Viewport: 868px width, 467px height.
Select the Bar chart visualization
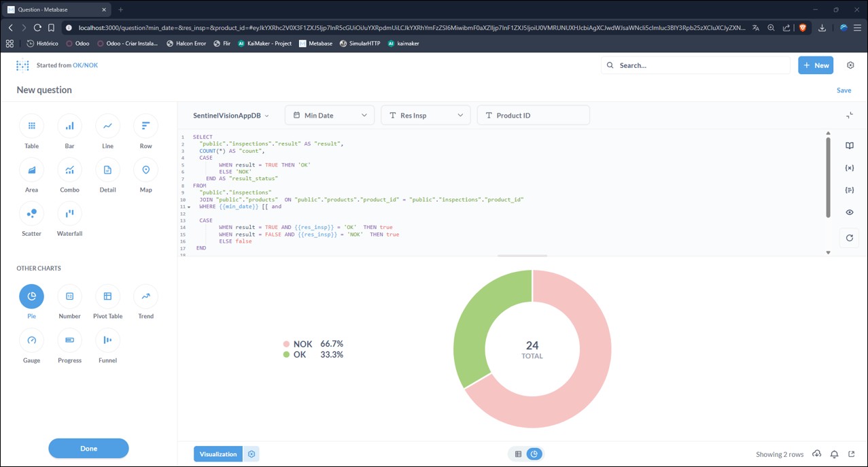coord(69,126)
